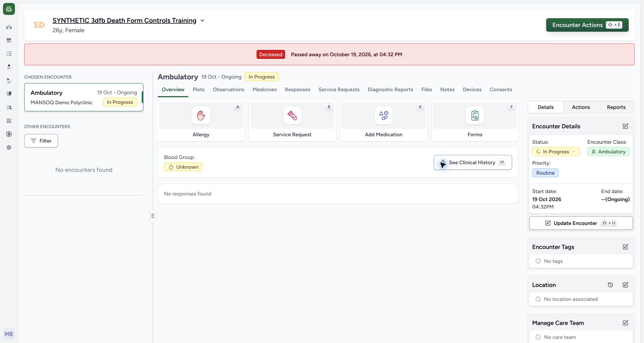Open the Files tab
The image size is (644, 343).
426,89
